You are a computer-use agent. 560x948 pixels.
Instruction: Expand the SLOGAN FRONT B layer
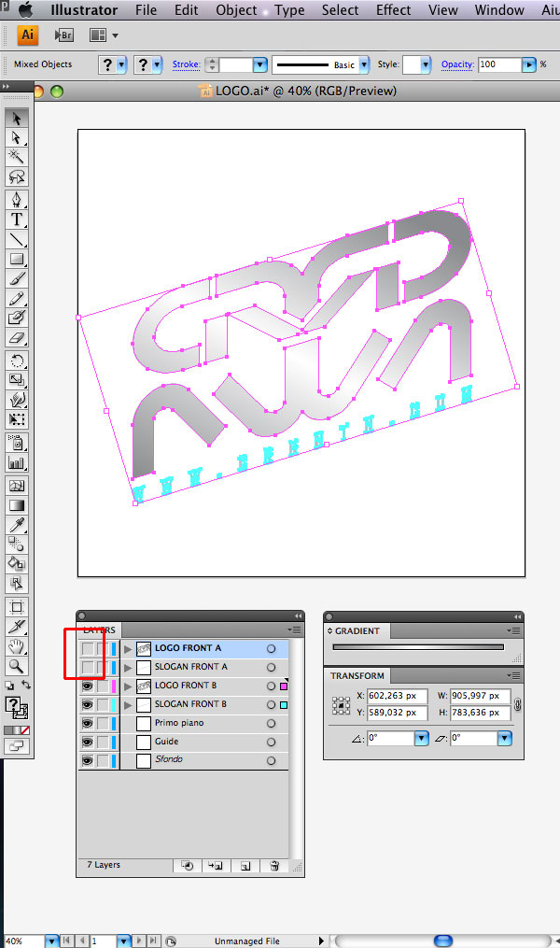128,705
